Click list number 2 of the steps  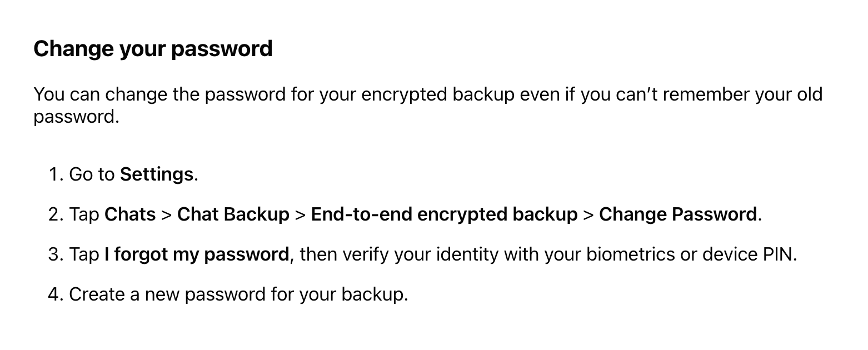[56, 214]
